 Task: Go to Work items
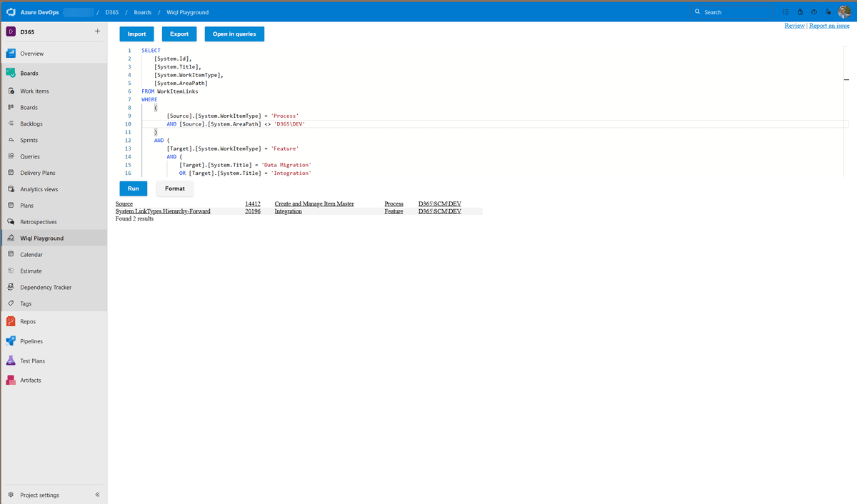(x=54, y=91)
